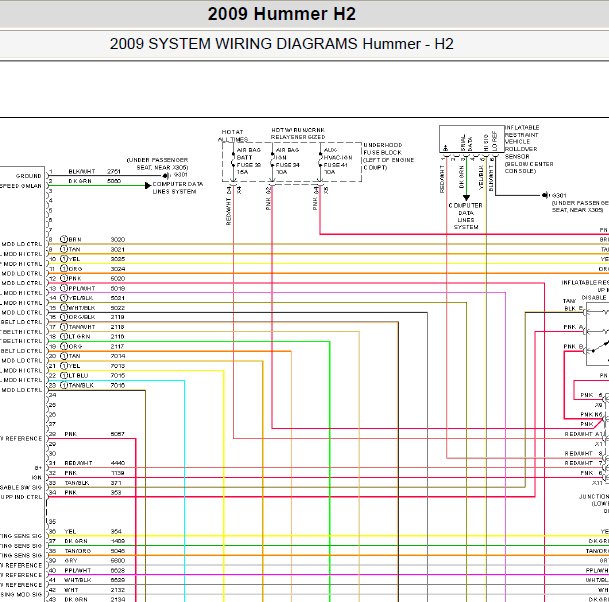Click the circled 1 marker beside 'PPL/WHT' on pin 13

pyautogui.click(x=64, y=288)
